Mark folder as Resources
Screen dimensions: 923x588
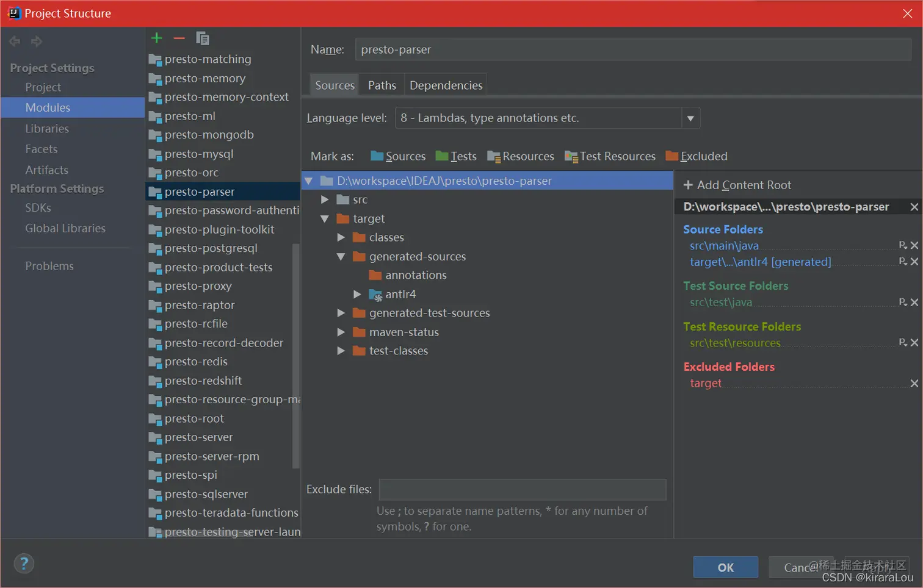coord(521,156)
